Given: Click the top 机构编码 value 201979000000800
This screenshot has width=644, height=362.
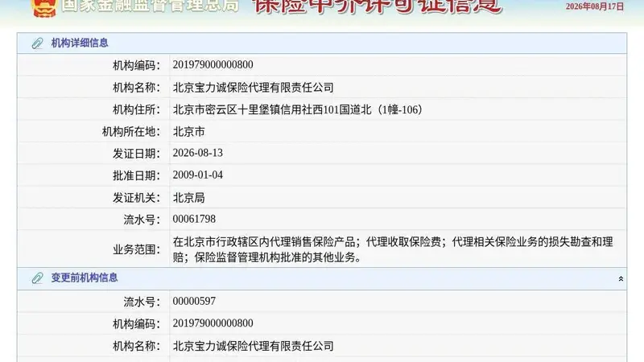Looking at the screenshot, I should pos(213,65).
